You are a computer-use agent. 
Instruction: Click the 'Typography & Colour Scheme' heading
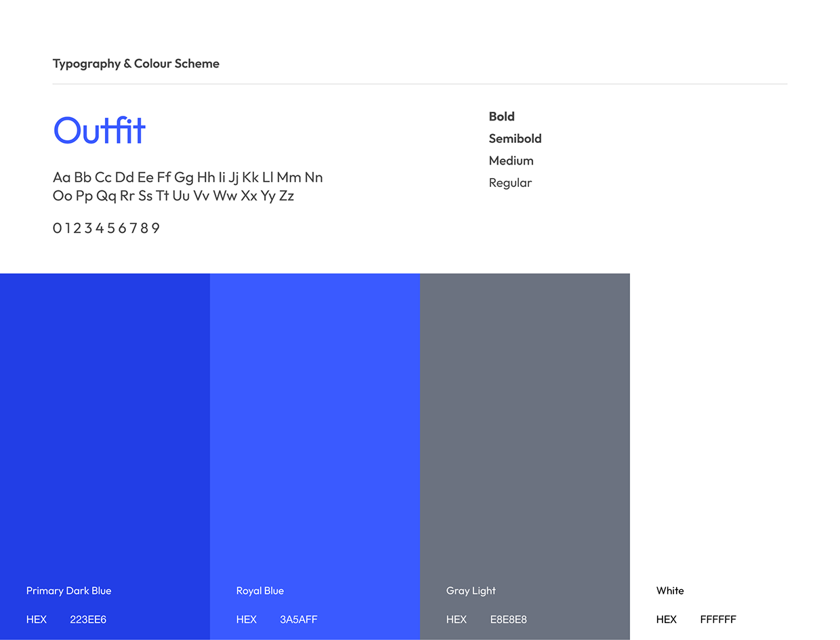136,64
